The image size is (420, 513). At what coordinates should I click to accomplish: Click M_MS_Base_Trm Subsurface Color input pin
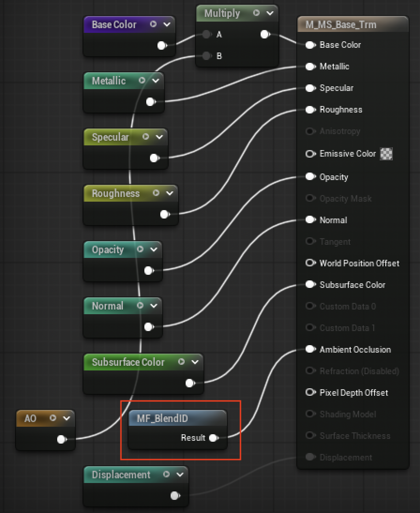coord(310,285)
